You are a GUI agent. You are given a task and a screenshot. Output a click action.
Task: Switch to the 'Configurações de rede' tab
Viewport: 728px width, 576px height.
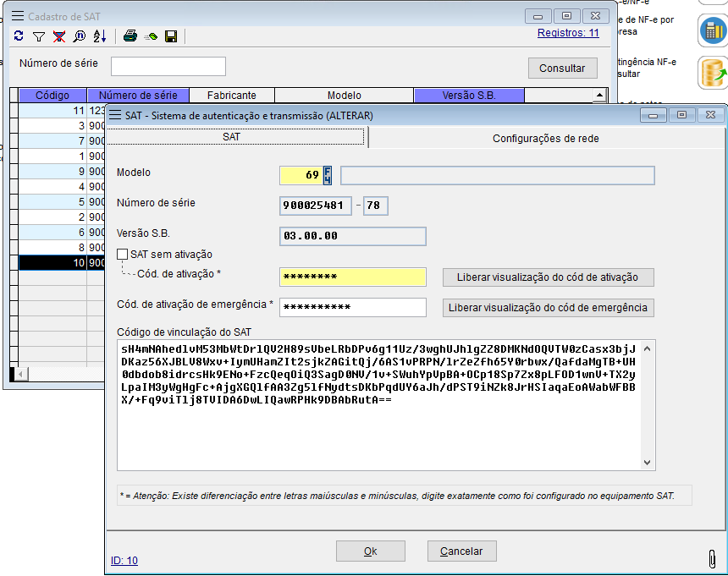pyautogui.click(x=546, y=138)
